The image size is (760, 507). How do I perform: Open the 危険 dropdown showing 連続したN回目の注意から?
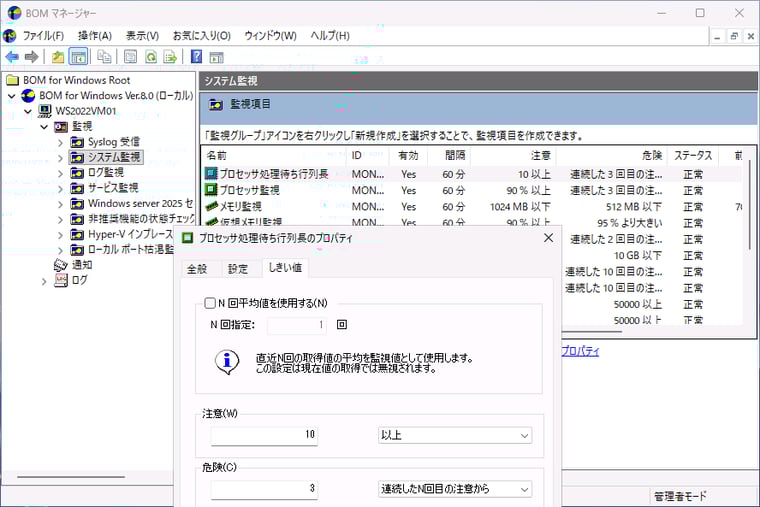[x=455, y=489]
